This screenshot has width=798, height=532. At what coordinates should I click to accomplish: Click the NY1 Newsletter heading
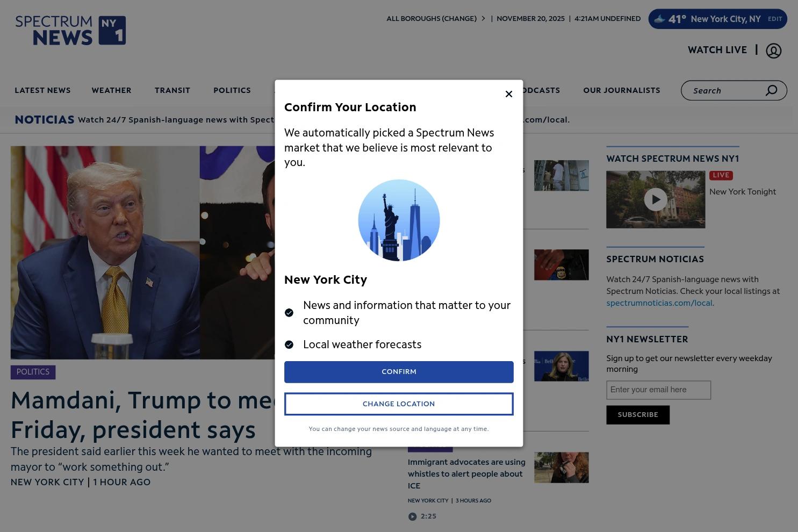pos(647,339)
